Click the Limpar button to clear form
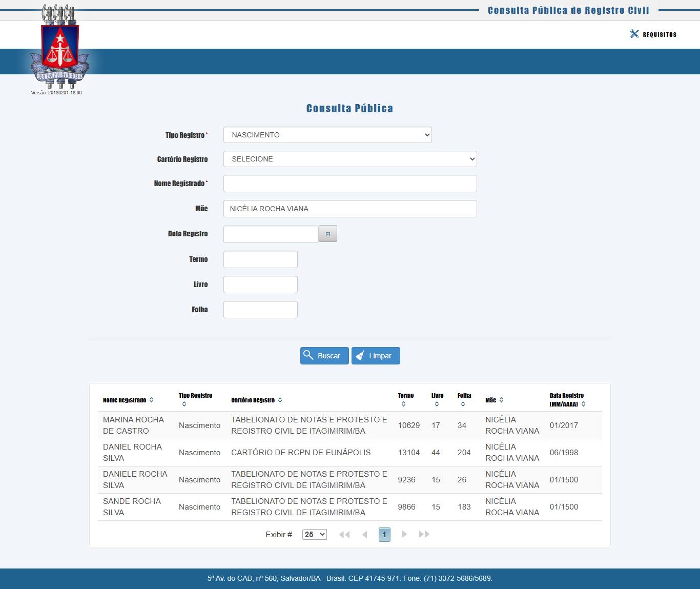Viewport: 700px width, 589px height. [376, 356]
